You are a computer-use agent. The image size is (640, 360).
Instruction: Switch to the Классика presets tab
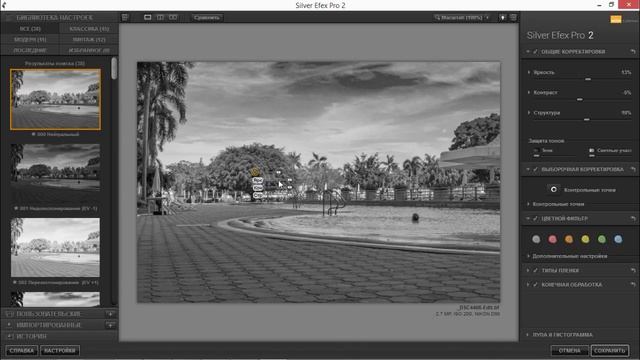click(x=89, y=29)
